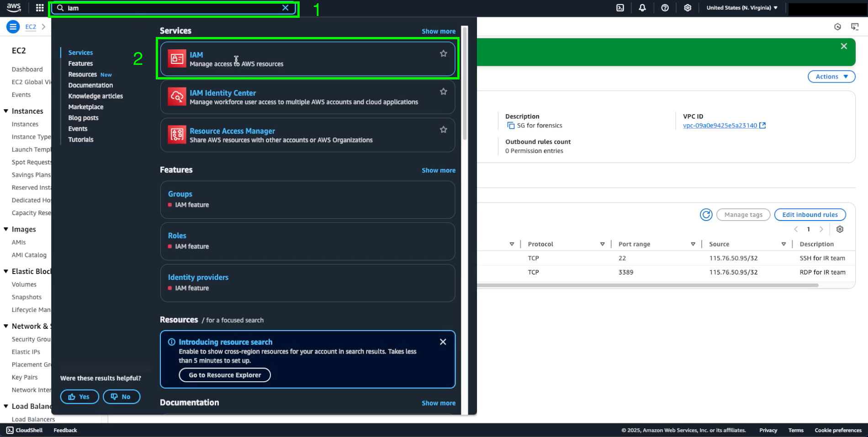Favorite IAM Identity Center with star
Viewport: 868px width, 437px height.
click(x=443, y=91)
